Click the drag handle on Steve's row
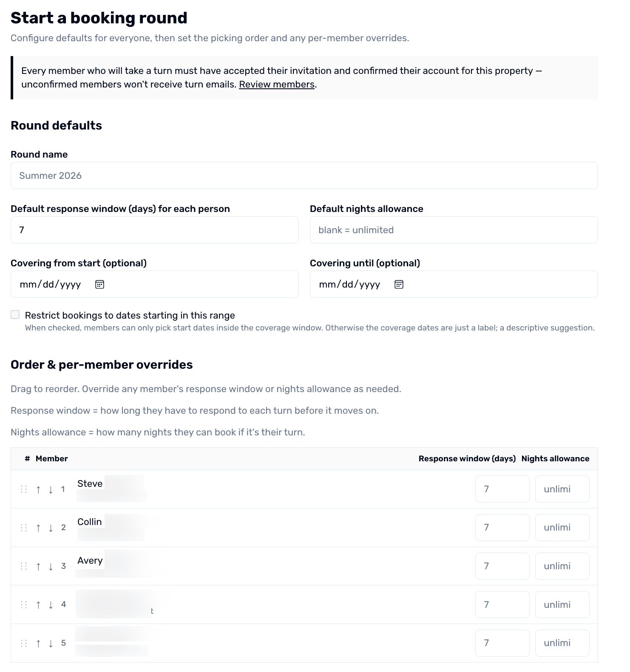The image size is (630, 672). 24,489
